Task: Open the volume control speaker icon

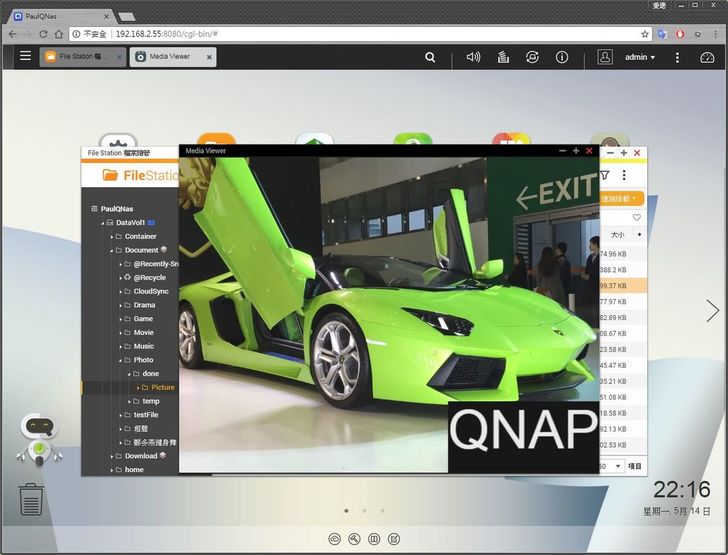Action: pyautogui.click(x=473, y=57)
